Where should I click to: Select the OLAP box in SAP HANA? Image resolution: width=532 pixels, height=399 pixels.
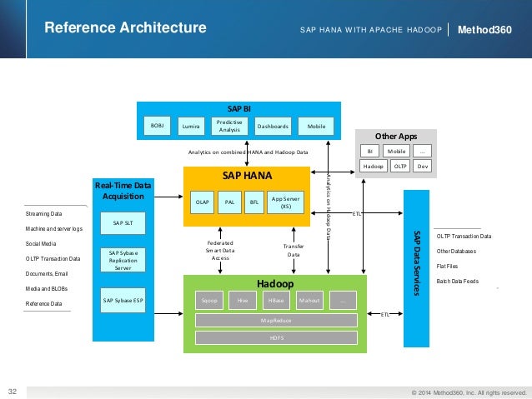(203, 202)
